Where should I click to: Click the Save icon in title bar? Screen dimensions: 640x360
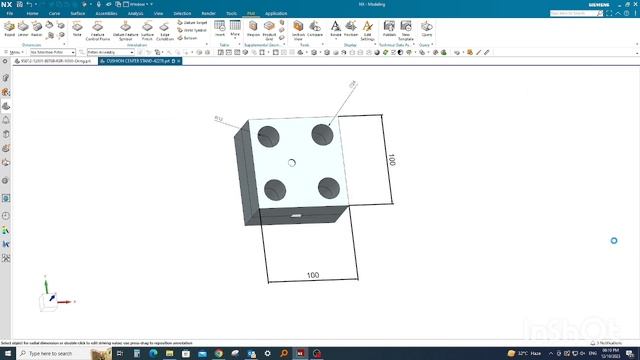click(19, 4)
